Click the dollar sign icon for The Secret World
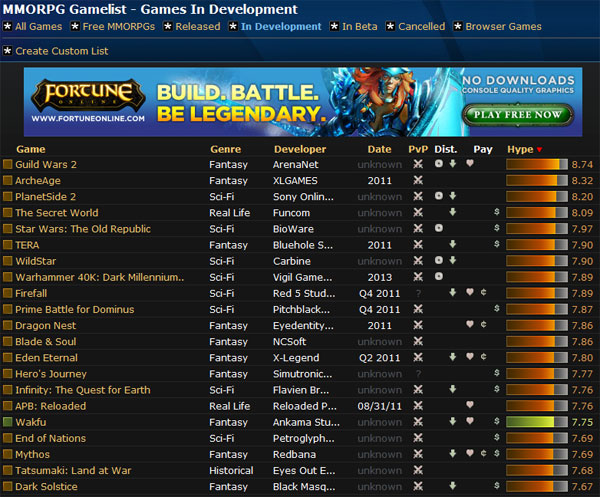 point(496,213)
